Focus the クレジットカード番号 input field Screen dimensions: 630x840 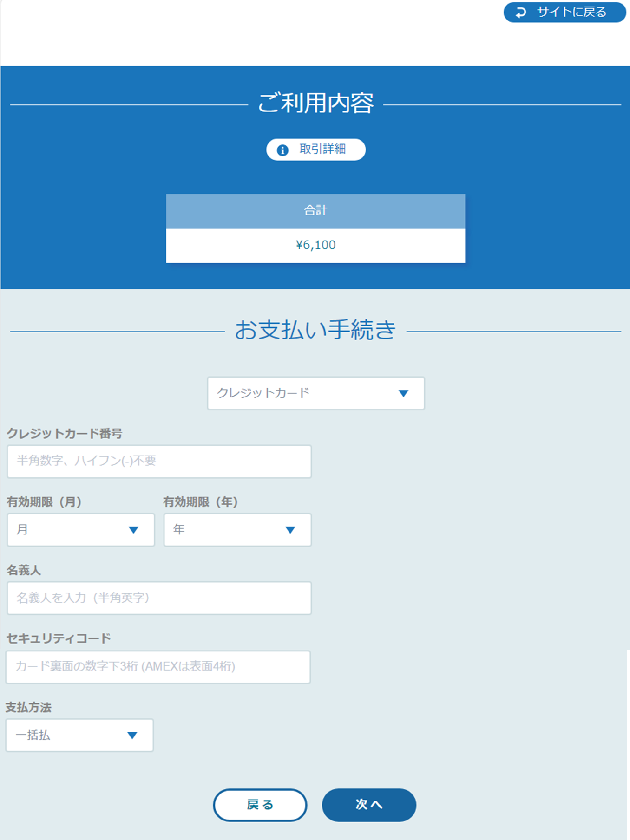159,462
